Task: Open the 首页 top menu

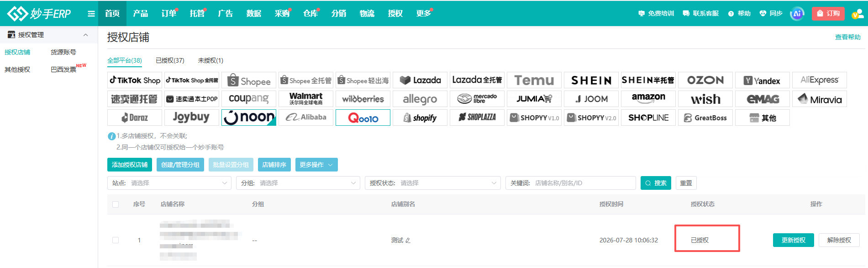Action: click(112, 13)
